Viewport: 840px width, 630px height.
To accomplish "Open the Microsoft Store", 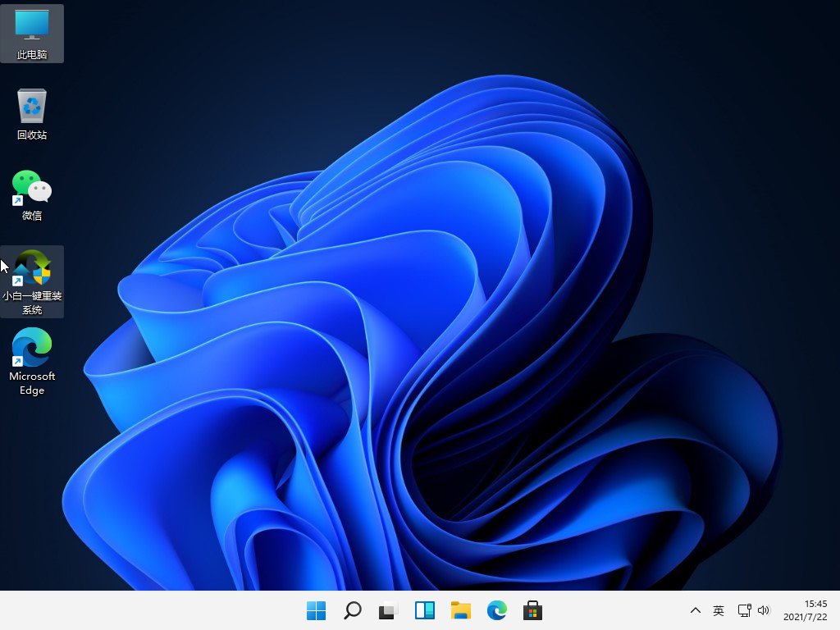I will pyautogui.click(x=532, y=610).
